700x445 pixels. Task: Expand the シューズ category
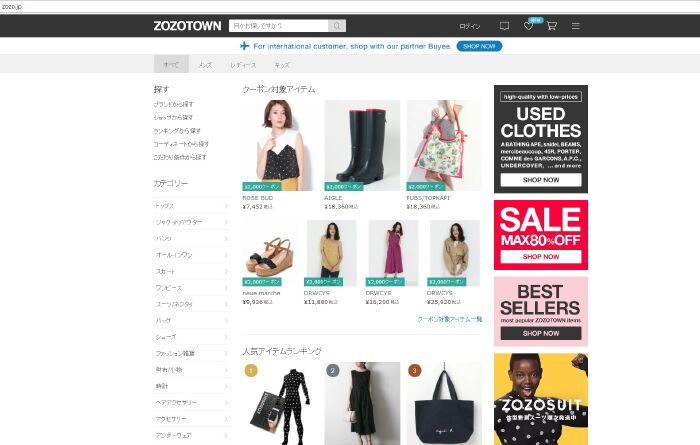tap(192, 337)
